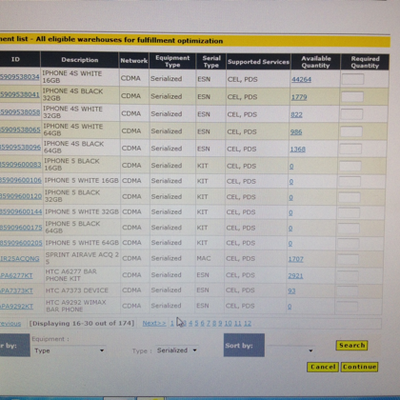Open available quantity link 1779
Viewport: 400px width, 400px height.
pyautogui.click(x=299, y=97)
